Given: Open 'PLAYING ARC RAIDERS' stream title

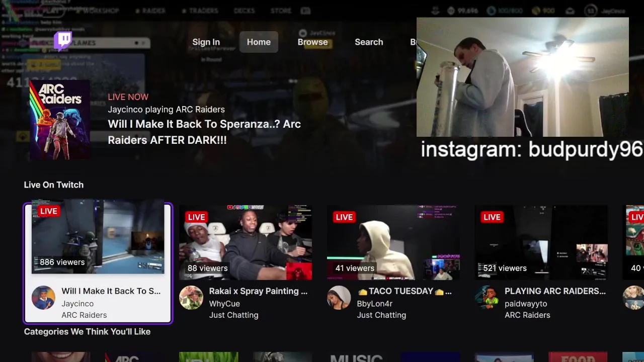Looking at the screenshot, I should pos(555,291).
